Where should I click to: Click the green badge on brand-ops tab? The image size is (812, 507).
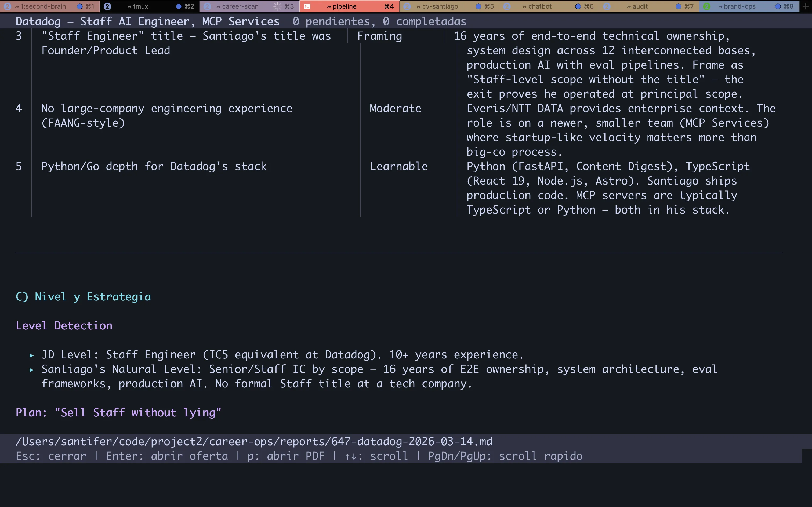707,6
